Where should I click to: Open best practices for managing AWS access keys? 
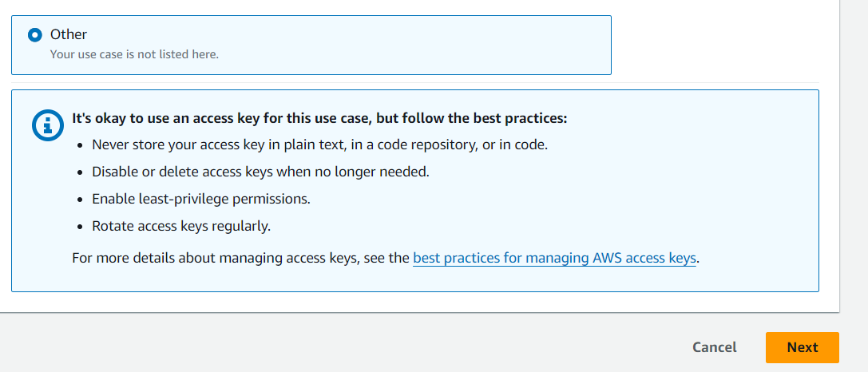tap(554, 258)
